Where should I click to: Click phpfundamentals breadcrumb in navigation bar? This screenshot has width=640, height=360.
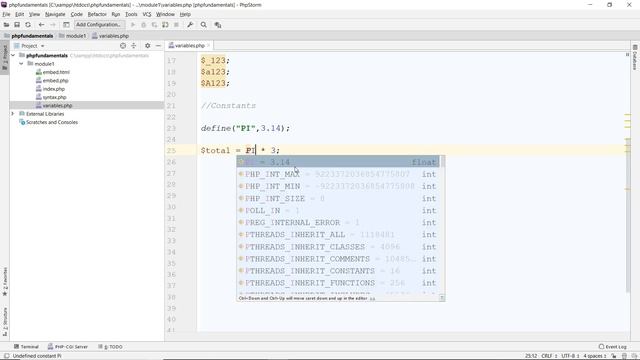coord(29,36)
